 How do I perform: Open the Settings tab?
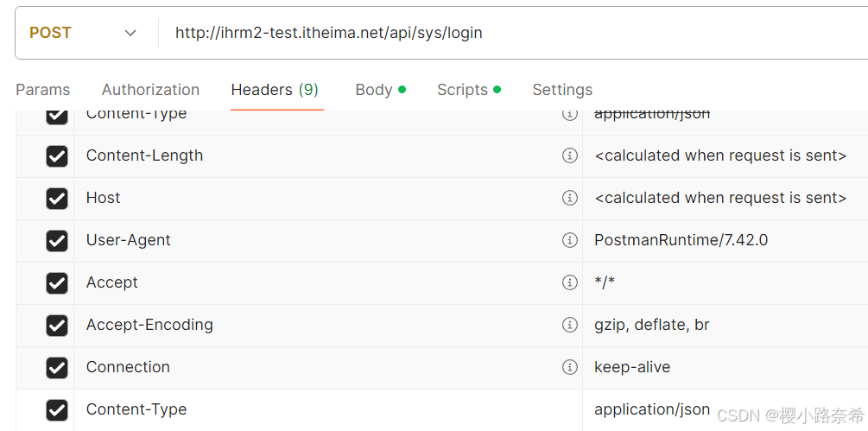pos(562,90)
